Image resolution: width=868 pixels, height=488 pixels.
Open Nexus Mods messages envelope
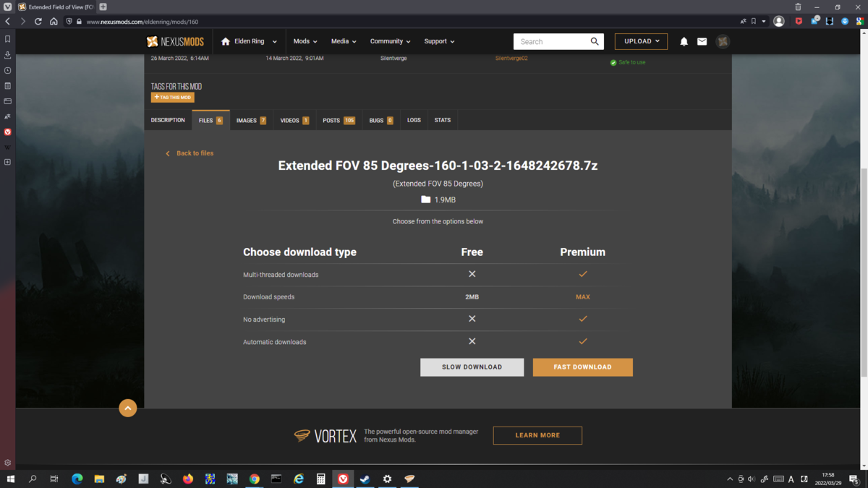(702, 42)
